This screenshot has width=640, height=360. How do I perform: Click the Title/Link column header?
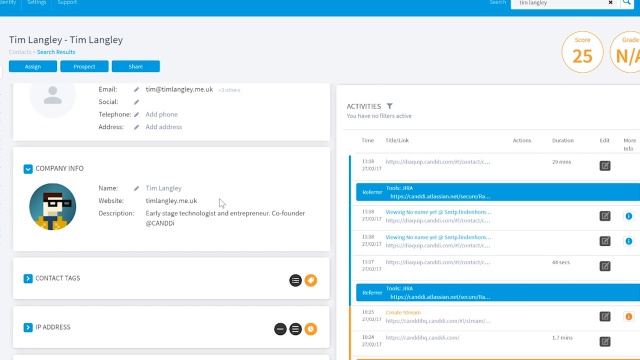point(397,140)
